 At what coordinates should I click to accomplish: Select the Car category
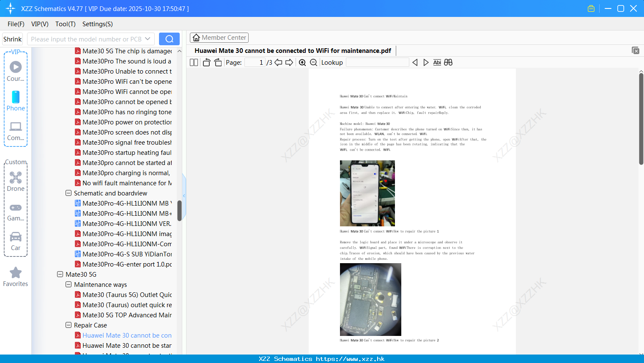pos(16,241)
